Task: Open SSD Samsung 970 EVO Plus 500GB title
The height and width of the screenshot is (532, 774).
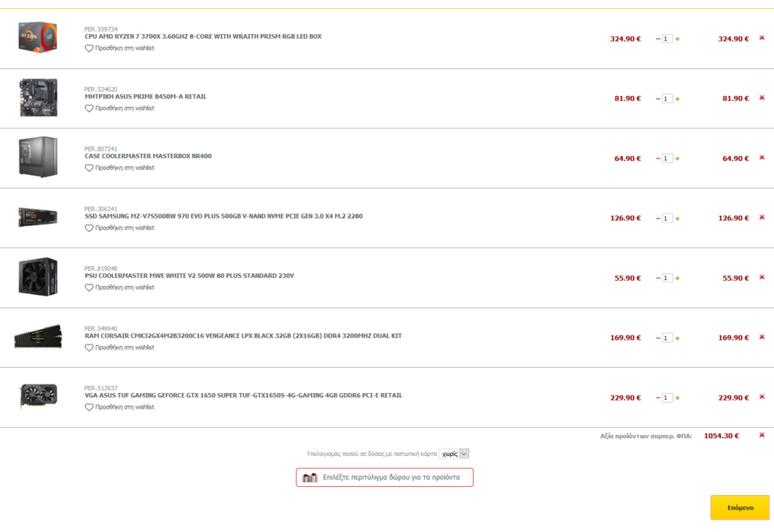Action: [x=223, y=216]
